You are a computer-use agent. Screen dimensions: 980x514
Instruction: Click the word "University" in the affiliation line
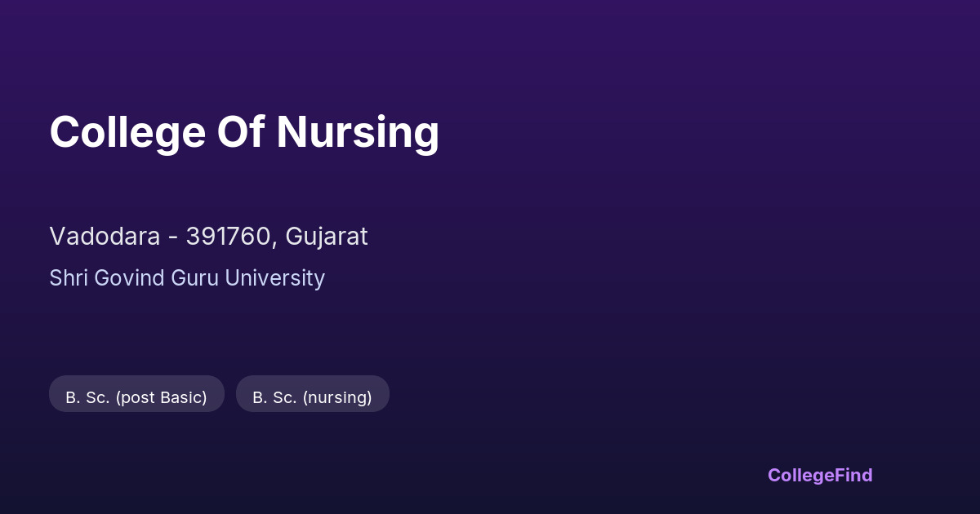click(x=274, y=278)
